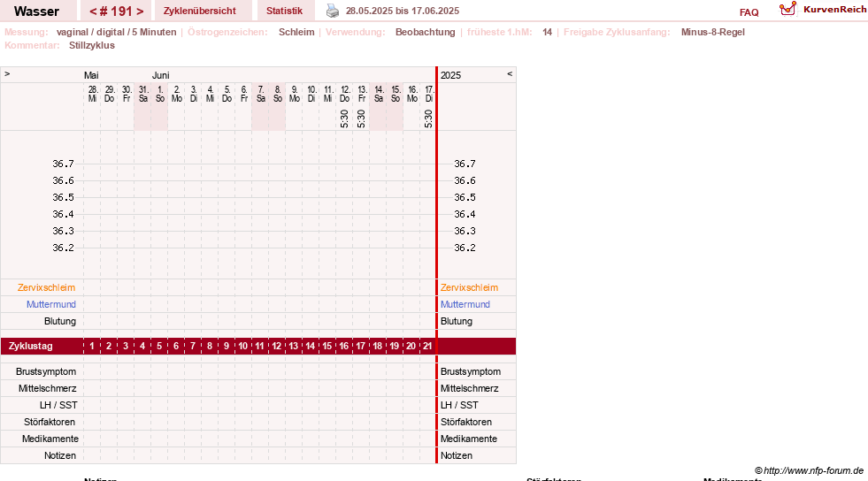Select cycle day 10 in Zyklustag row
The image size is (868, 481).
(x=242, y=346)
